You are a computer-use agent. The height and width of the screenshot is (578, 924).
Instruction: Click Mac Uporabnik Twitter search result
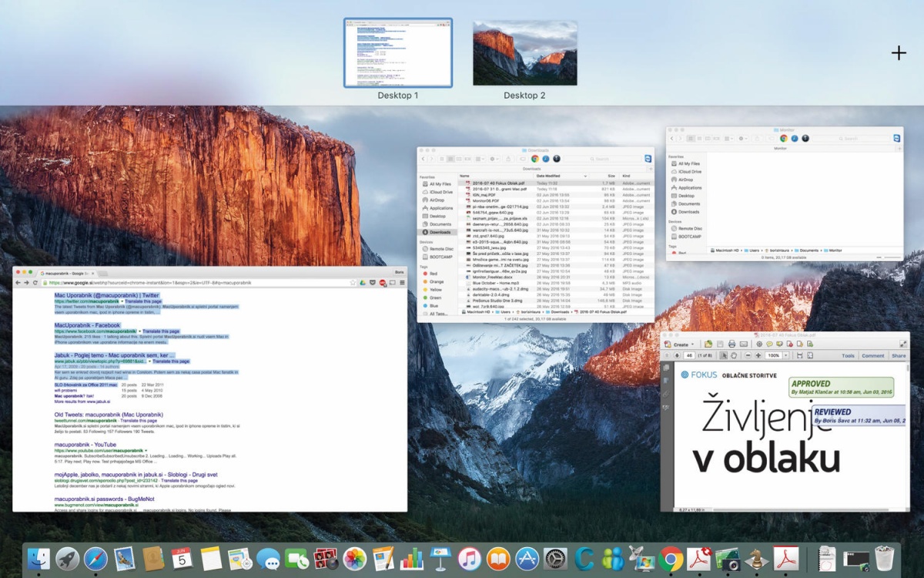106,295
